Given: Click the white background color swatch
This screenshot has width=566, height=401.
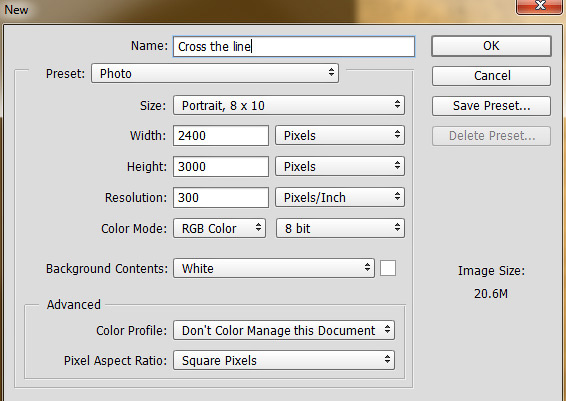Looking at the screenshot, I should point(388,268).
